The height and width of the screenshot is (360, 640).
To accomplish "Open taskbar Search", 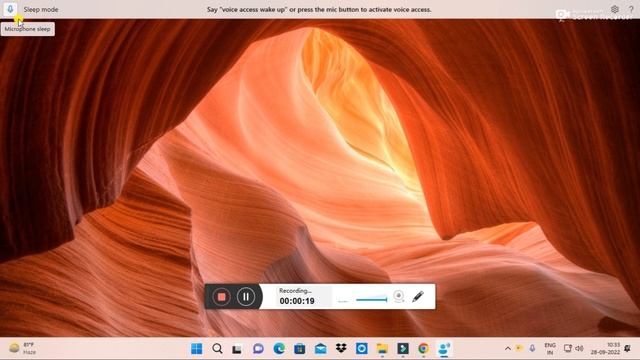I will click(x=217, y=349).
